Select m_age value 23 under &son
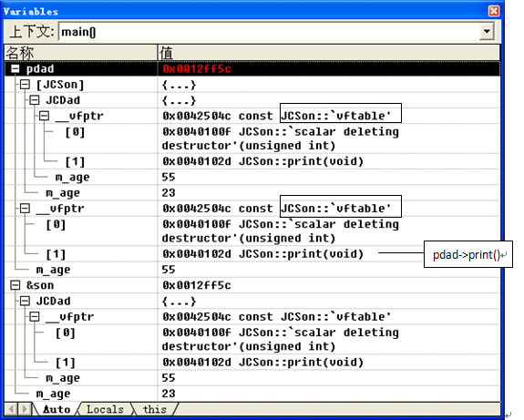 (169, 394)
